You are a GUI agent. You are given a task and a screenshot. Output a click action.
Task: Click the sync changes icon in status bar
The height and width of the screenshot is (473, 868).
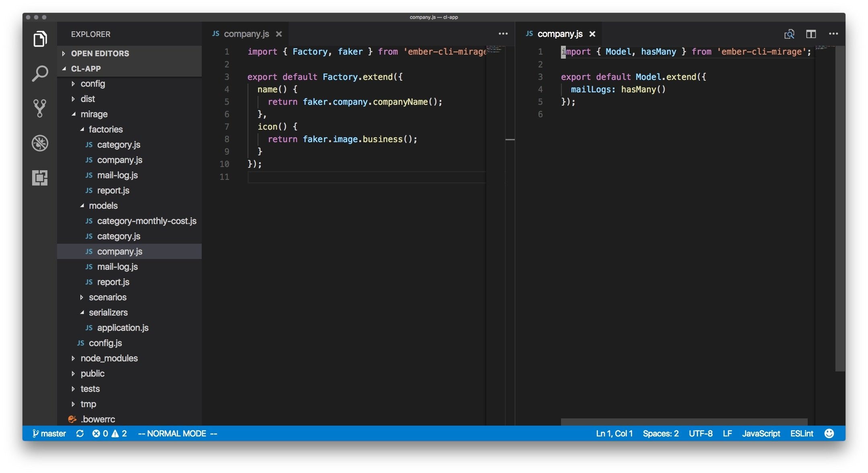[x=80, y=434]
